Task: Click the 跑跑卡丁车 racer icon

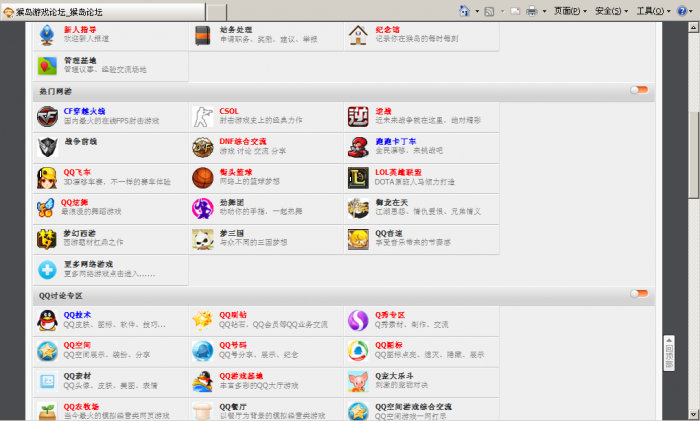Action: tap(358, 147)
